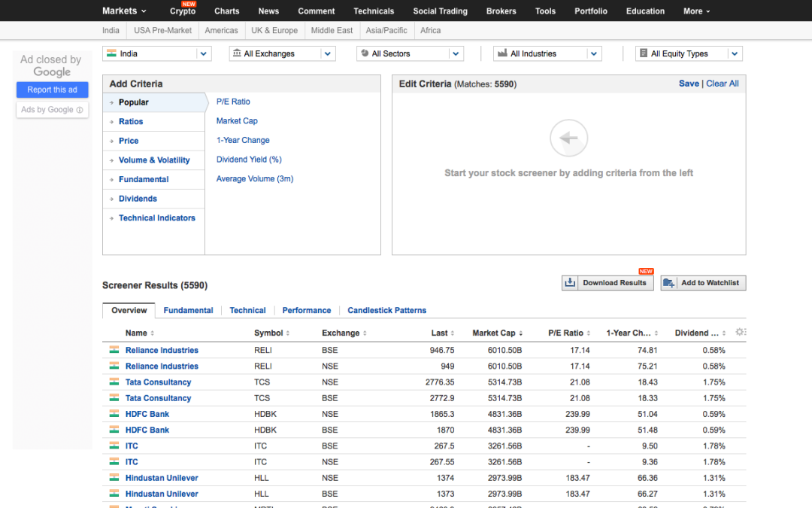Click the table settings gear icon

[x=741, y=332]
